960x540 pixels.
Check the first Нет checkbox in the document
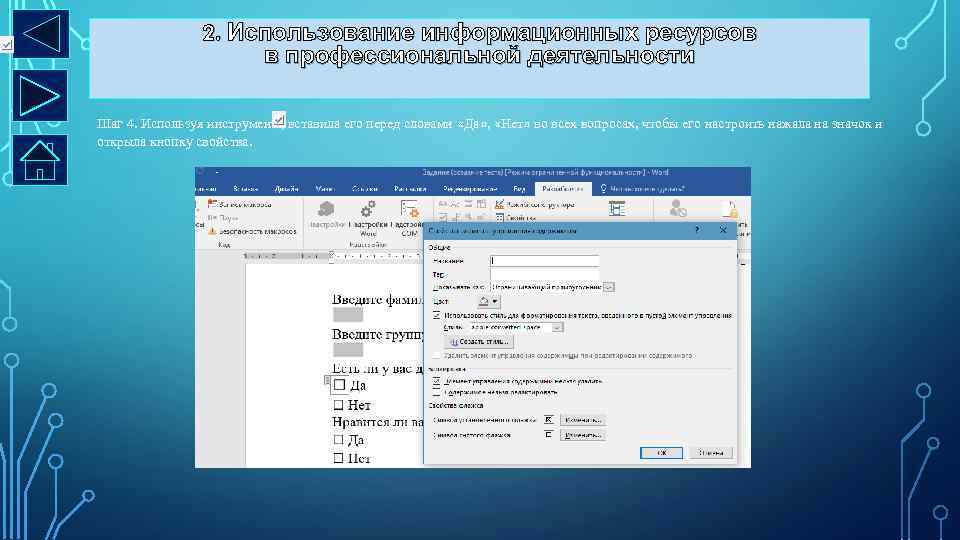[x=339, y=405]
